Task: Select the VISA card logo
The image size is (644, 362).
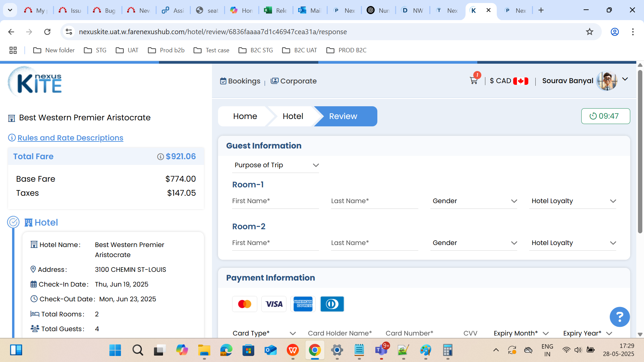Action: (274, 304)
